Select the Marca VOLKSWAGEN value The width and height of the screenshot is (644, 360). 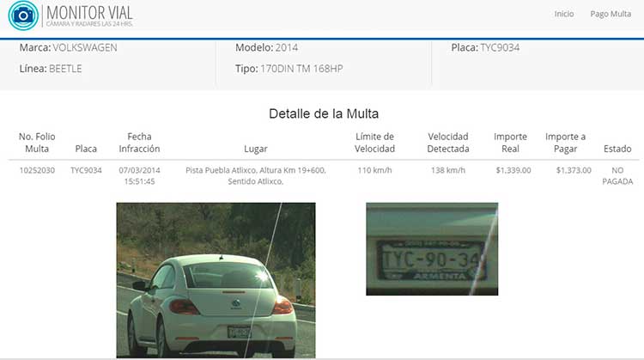tap(85, 47)
